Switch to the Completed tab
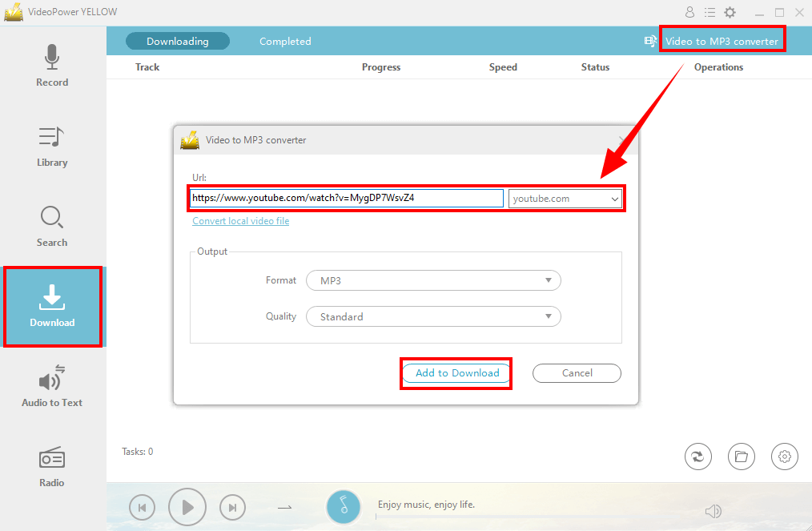 click(285, 41)
